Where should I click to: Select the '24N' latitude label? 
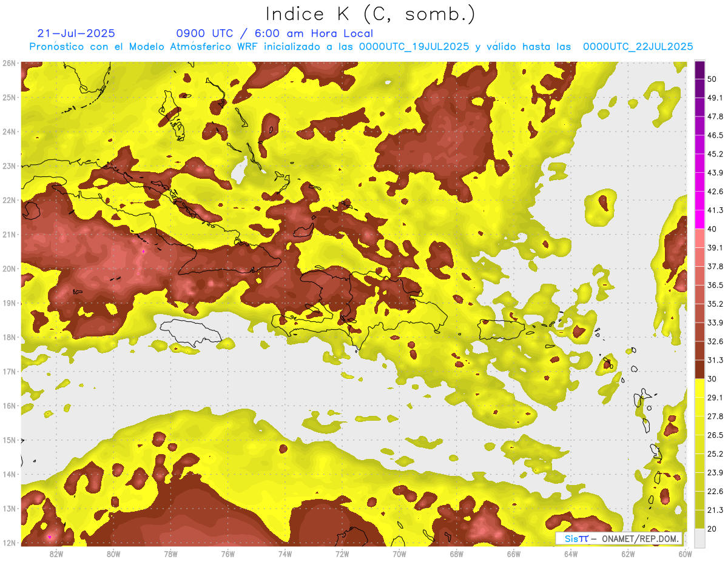(8, 132)
